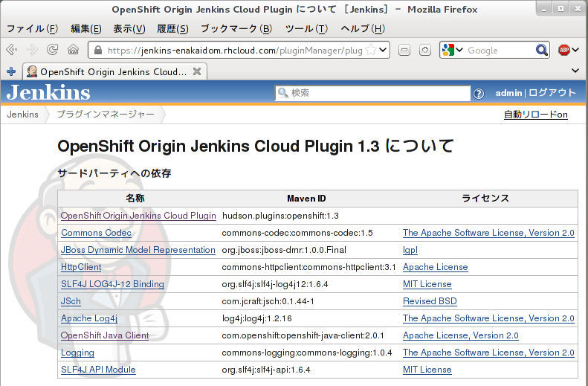Click the プラグインマネージャー breadcrumb
The image size is (588, 386).
[106, 115]
